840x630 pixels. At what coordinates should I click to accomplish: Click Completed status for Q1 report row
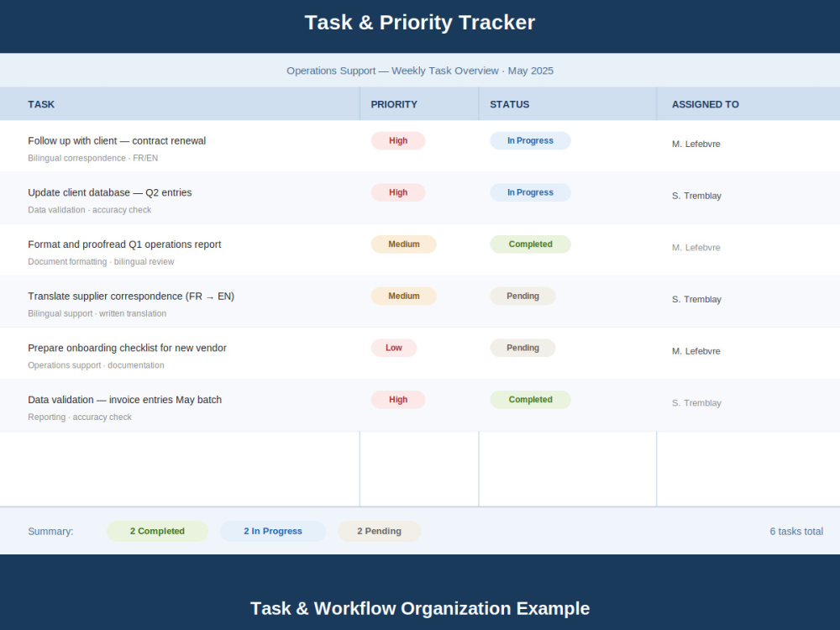[530, 244]
